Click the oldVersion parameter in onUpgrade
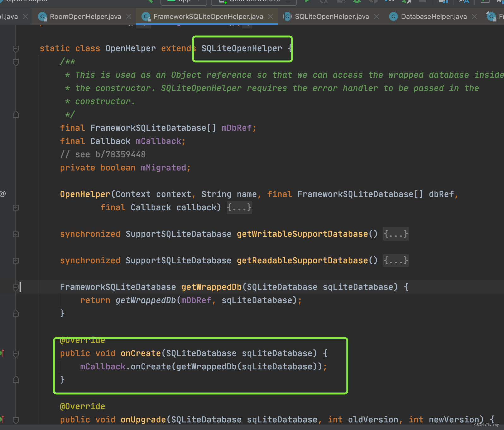 click(x=373, y=420)
